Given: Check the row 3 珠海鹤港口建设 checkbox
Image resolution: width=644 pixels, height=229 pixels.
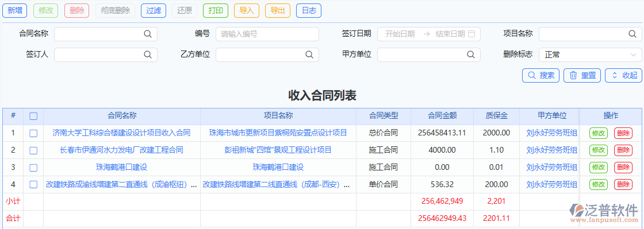Looking at the screenshot, I should [34, 168].
